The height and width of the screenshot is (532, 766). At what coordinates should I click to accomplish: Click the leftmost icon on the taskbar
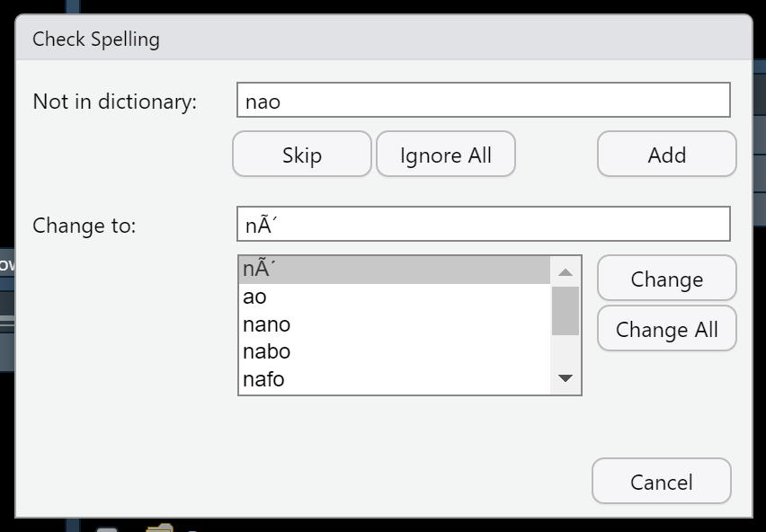coord(108,528)
